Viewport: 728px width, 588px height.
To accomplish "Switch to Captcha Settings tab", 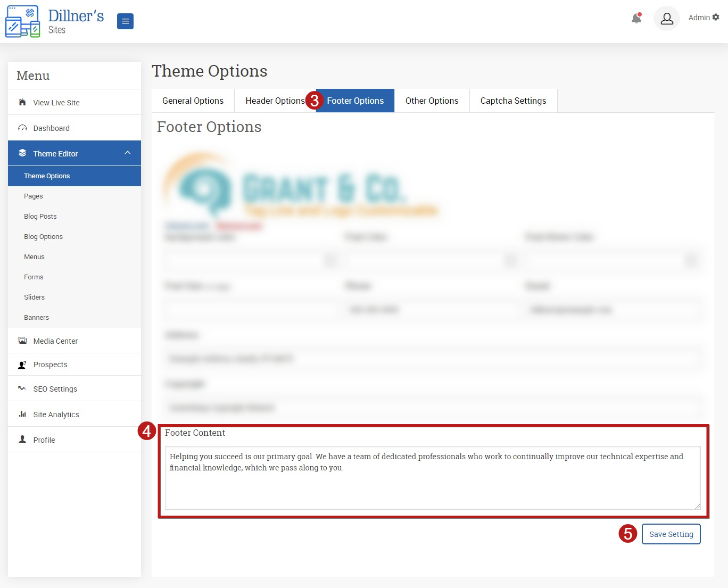I will (513, 101).
